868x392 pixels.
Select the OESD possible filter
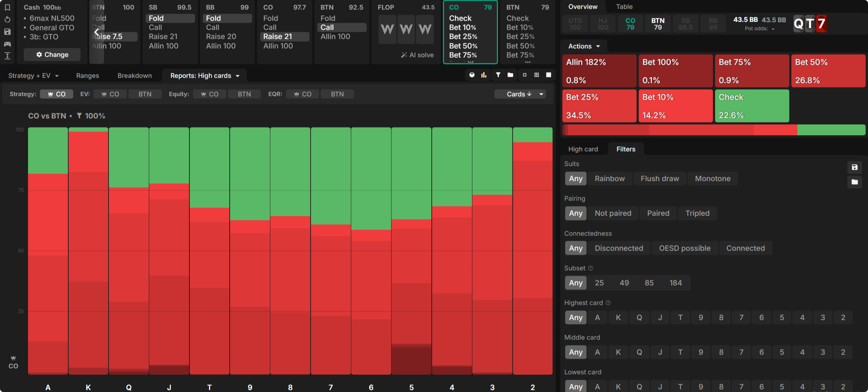[x=685, y=248]
